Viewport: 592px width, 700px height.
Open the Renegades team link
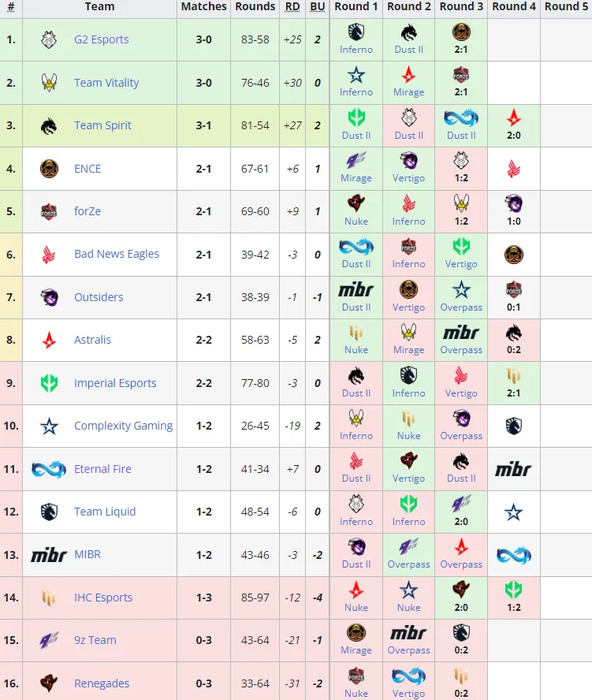pyautogui.click(x=102, y=683)
